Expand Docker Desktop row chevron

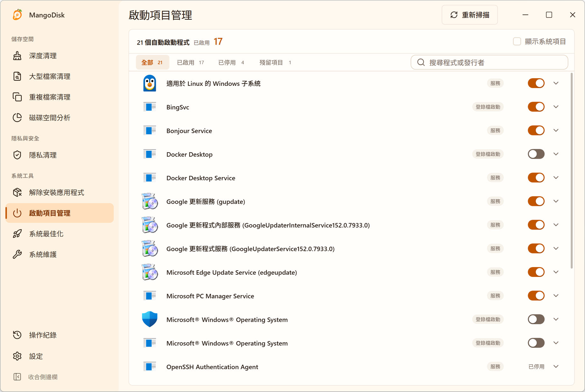(556, 154)
